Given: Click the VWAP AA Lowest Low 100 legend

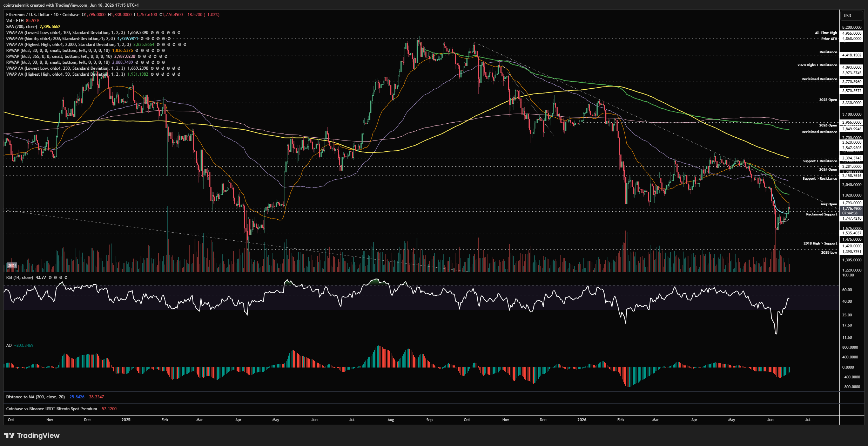Looking at the screenshot, I should [x=65, y=33].
